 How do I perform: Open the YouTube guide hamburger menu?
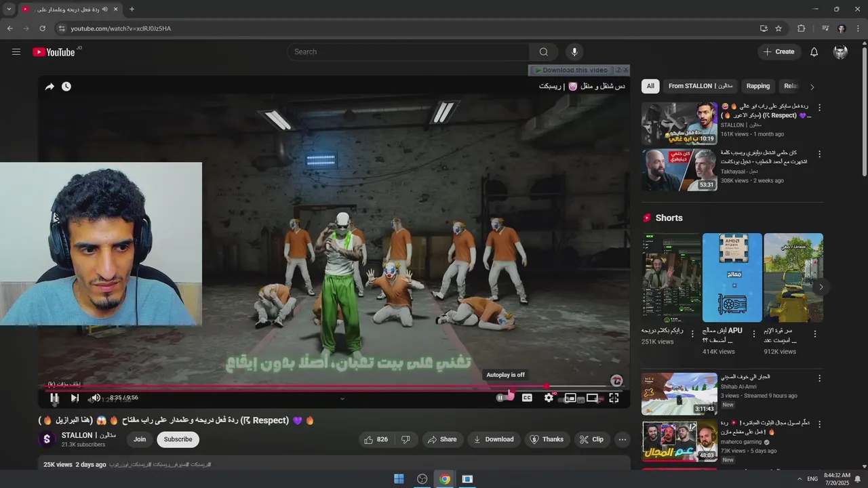tap(16, 52)
